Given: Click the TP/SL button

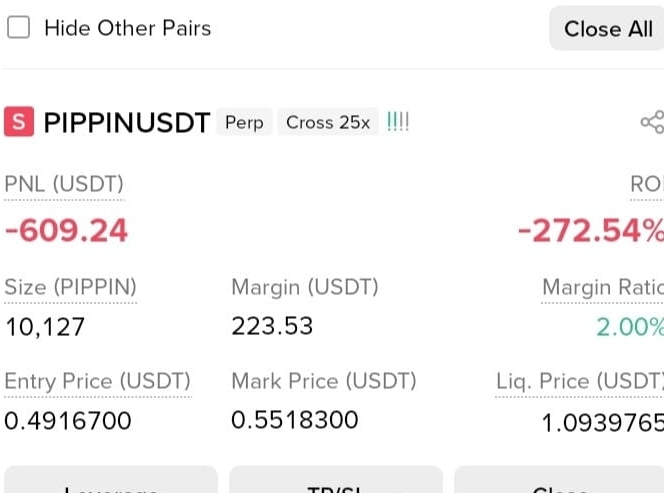Looking at the screenshot, I should pyautogui.click(x=336, y=480).
